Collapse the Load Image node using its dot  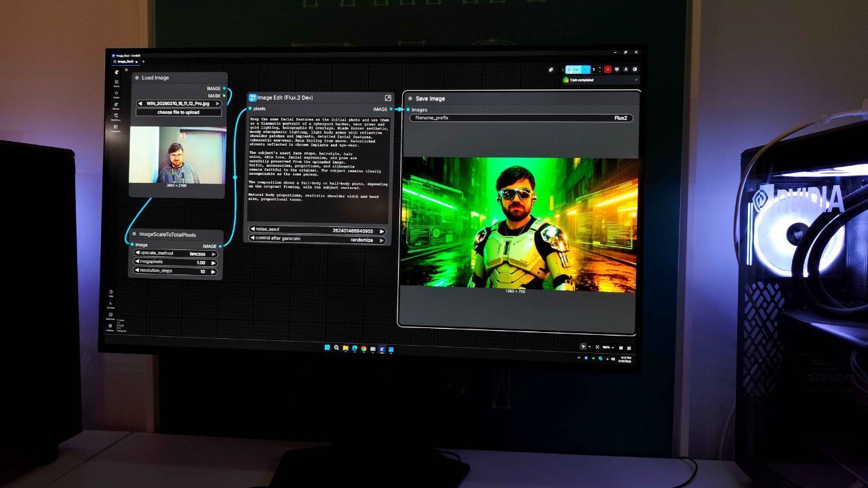point(137,78)
